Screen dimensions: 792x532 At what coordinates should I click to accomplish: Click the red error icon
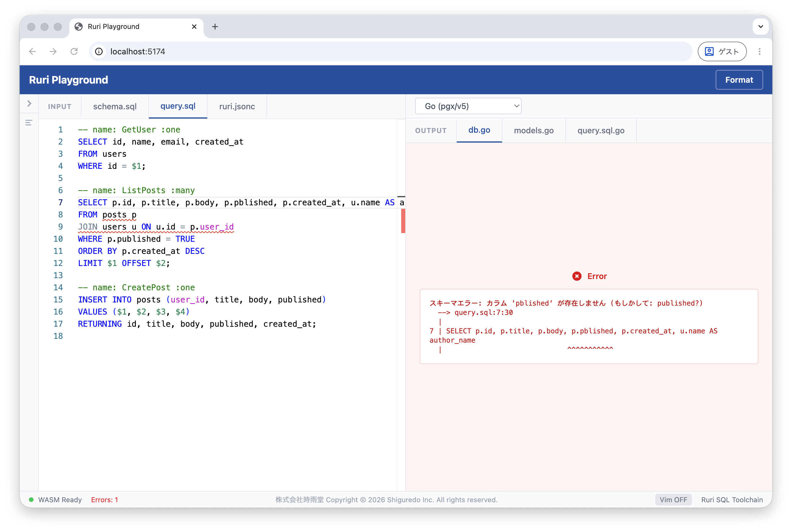[x=577, y=276]
